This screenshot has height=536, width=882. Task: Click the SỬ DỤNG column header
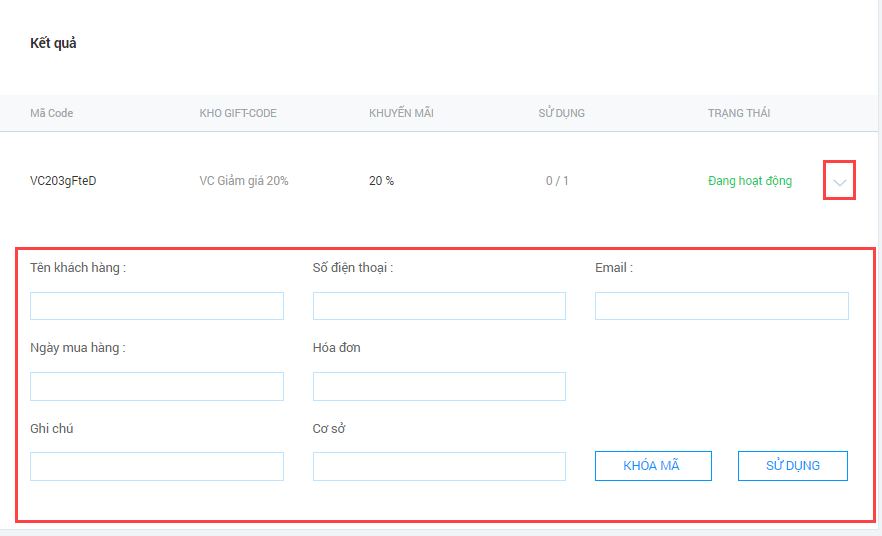[561, 112]
